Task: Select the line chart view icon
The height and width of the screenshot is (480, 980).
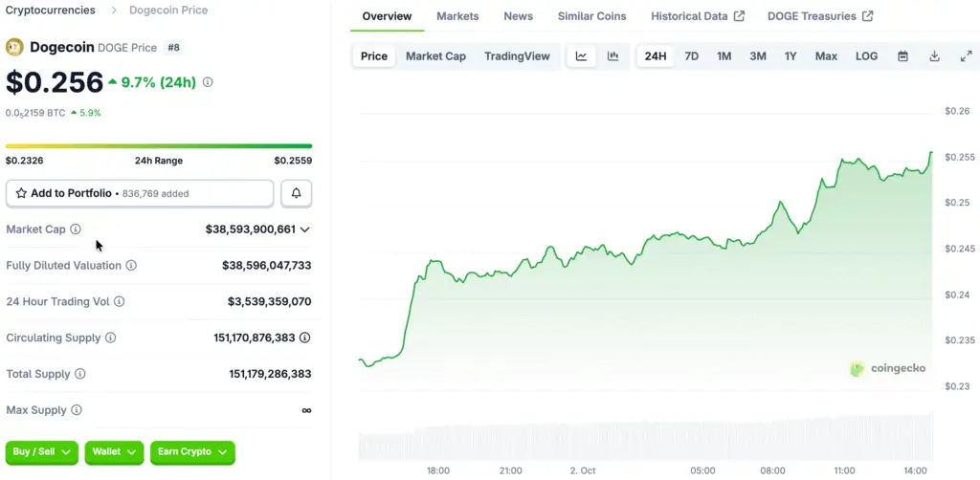Action: (581, 56)
